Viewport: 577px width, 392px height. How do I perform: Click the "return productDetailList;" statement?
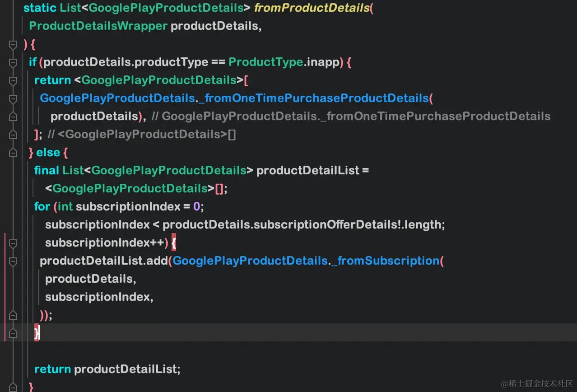click(107, 369)
